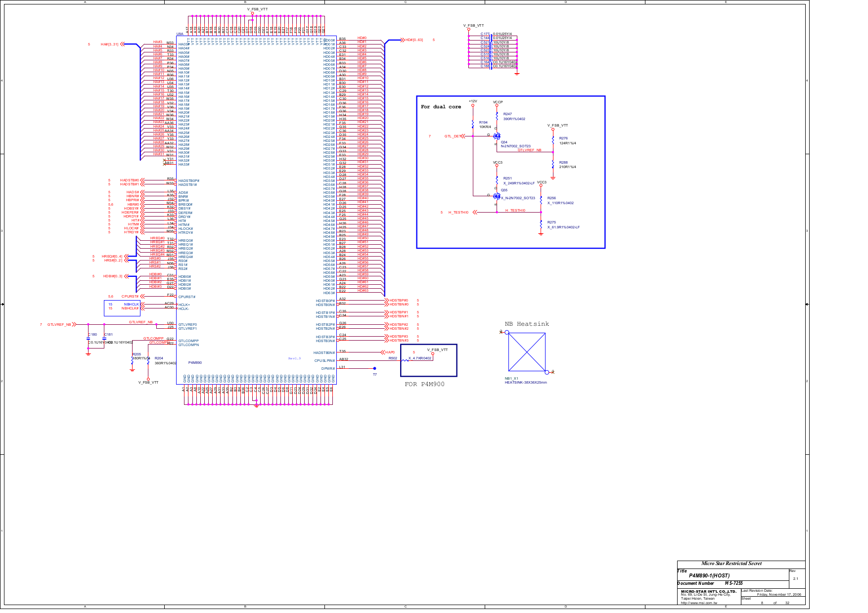This screenshot has height=613, width=868.
Task: Select the R205 resistor label
Action: [137, 354]
